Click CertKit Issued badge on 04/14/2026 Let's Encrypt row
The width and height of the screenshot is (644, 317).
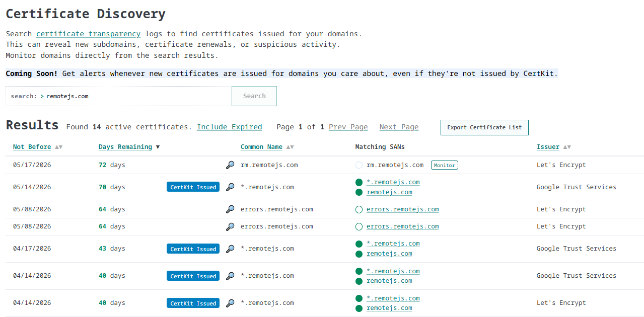coord(193,303)
